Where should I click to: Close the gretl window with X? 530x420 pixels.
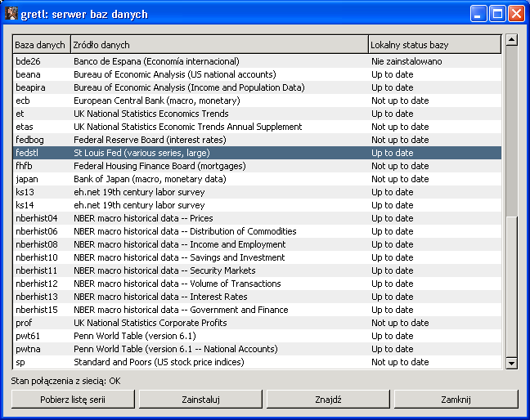[x=516, y=14]
